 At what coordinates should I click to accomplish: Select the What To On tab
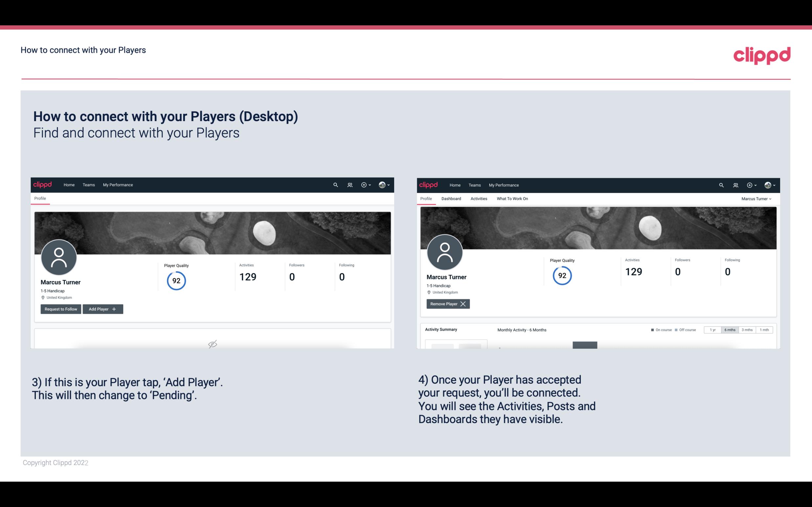(512, 199)
